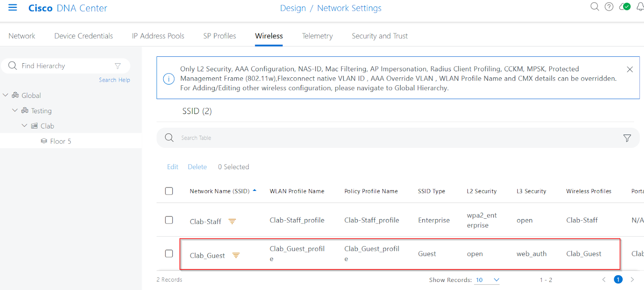The width and height of the screenshot is (644, 290).
Task: Toggle the select-all SSIDs checkbox
Action: click(169, 191)
